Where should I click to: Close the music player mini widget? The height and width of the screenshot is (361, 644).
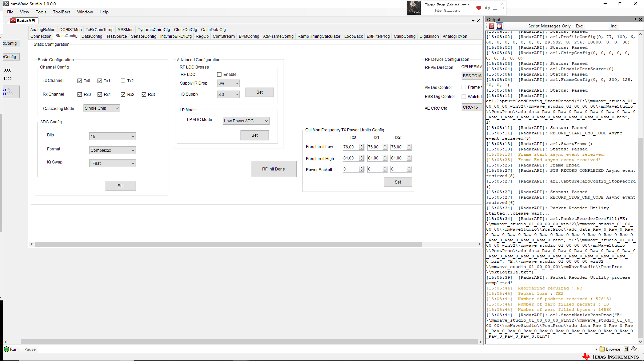coord(502,4)
